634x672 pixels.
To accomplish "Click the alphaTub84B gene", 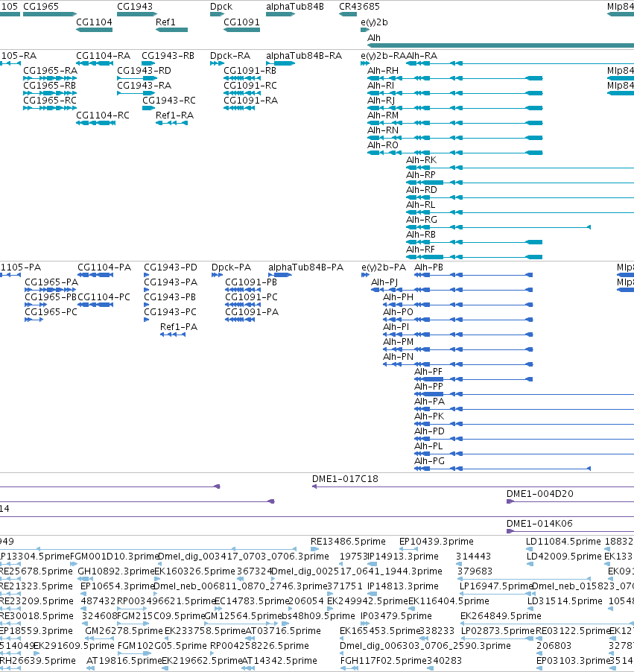I will 280,14.
